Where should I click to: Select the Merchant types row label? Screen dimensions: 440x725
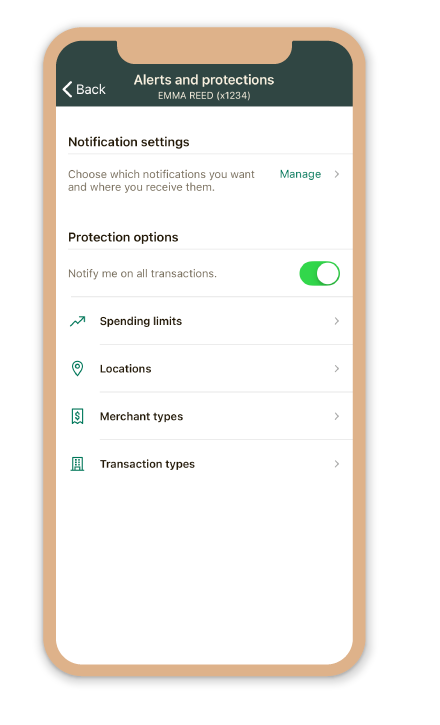click(141, 417)
